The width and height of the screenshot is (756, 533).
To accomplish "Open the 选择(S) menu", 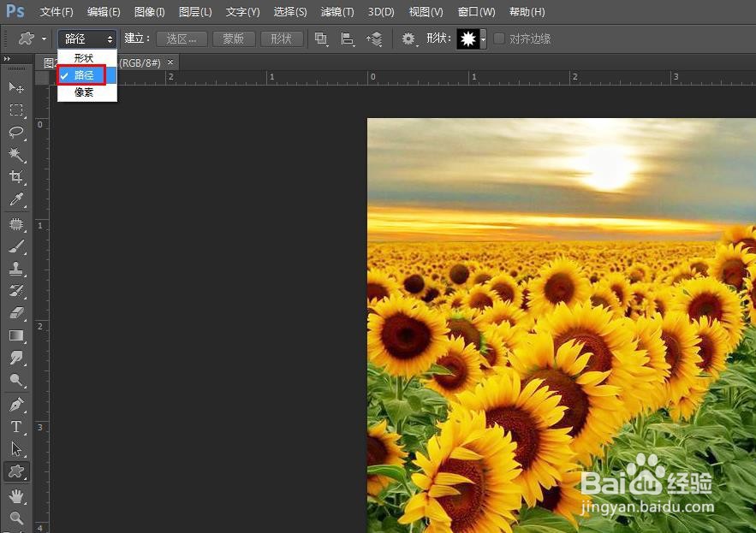I will [x=290, y=12].
